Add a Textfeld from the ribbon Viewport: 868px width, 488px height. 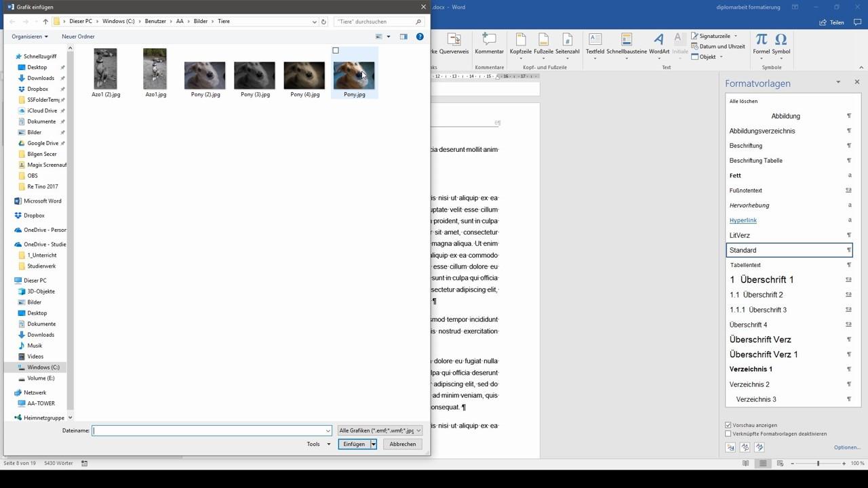pos(595,43)
